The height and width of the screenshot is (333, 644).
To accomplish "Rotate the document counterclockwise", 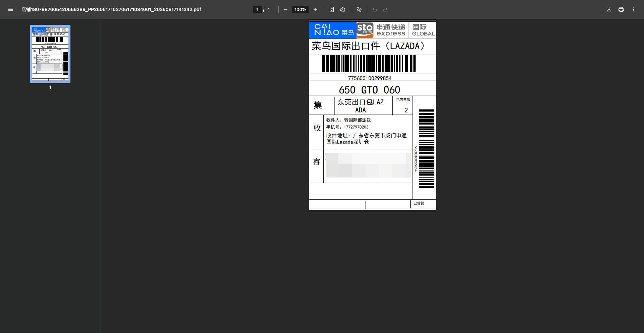I will pyautogui.click(x=342, y=9).
